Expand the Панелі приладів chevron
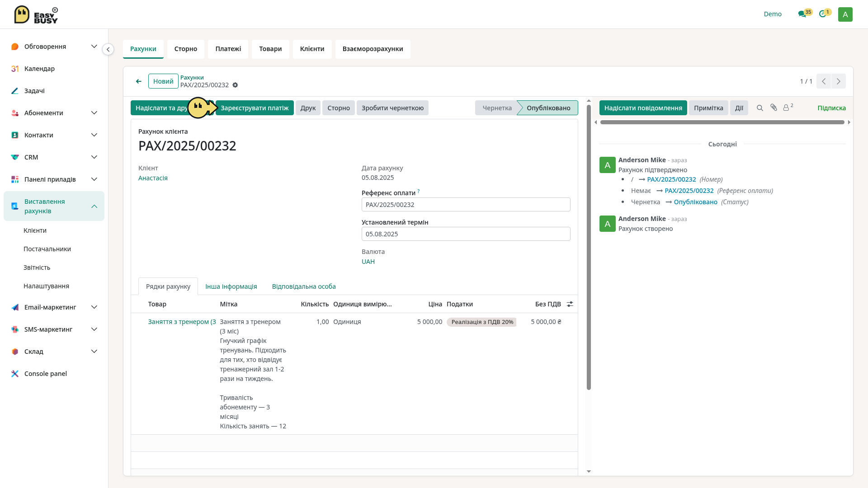The height and width of the screenshot is (488, 868). coord(94,179)
